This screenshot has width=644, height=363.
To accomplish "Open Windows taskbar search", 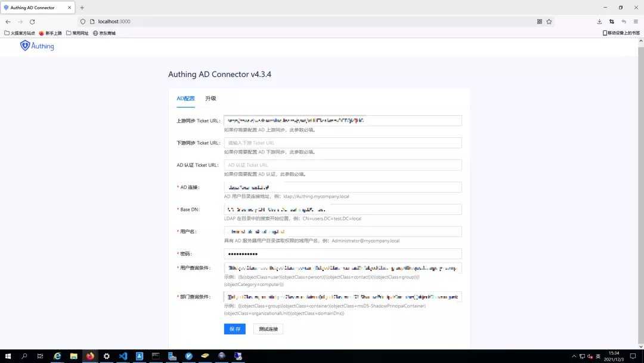I will click(x=24, y=356).
